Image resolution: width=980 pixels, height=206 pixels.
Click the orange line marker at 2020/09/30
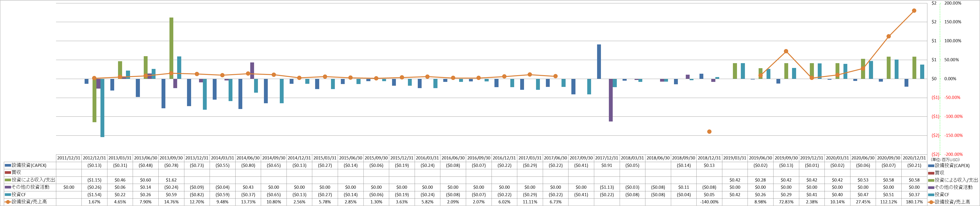[889, 36]
